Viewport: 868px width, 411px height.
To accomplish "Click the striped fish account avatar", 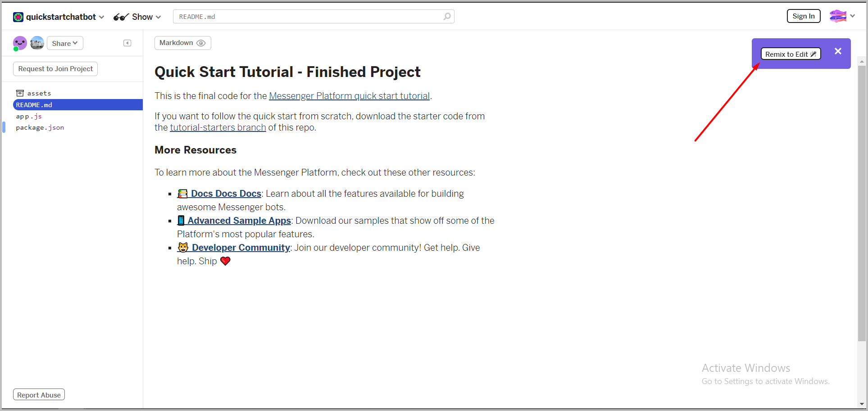I will point(838,16).
